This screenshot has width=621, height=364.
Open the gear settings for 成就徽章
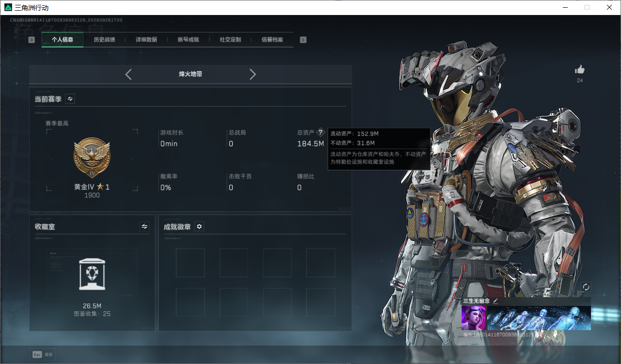point(199,226)
